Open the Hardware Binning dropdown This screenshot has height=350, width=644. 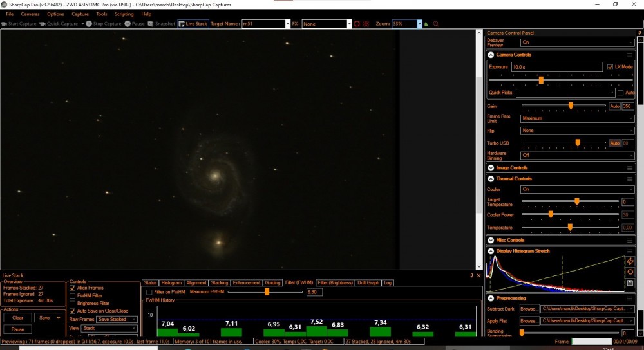pyautogui.click(x=577, y=156)
